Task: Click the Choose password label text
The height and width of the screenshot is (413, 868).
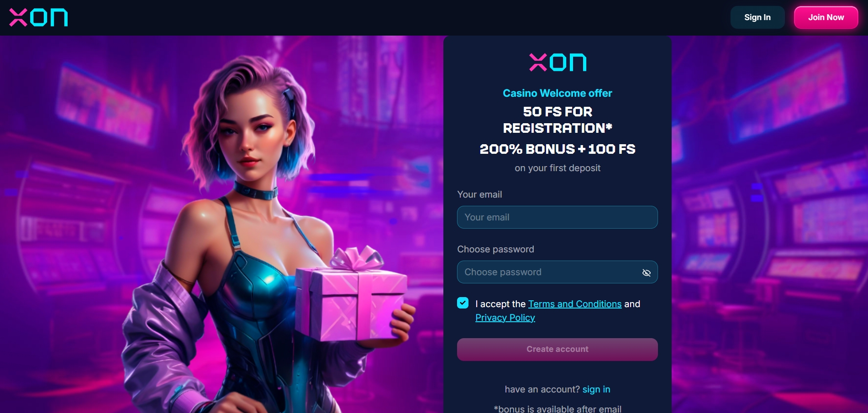Action: coord(495,249)
